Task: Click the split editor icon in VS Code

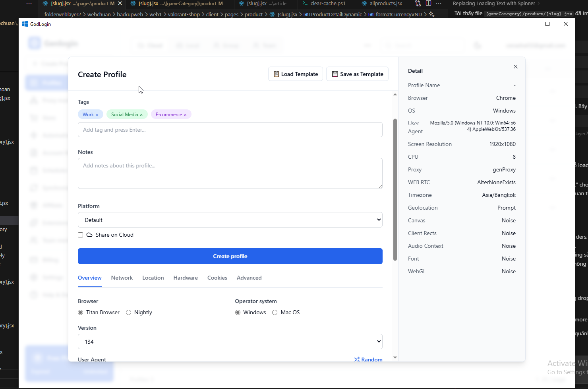Action: (x=428, y=4)
